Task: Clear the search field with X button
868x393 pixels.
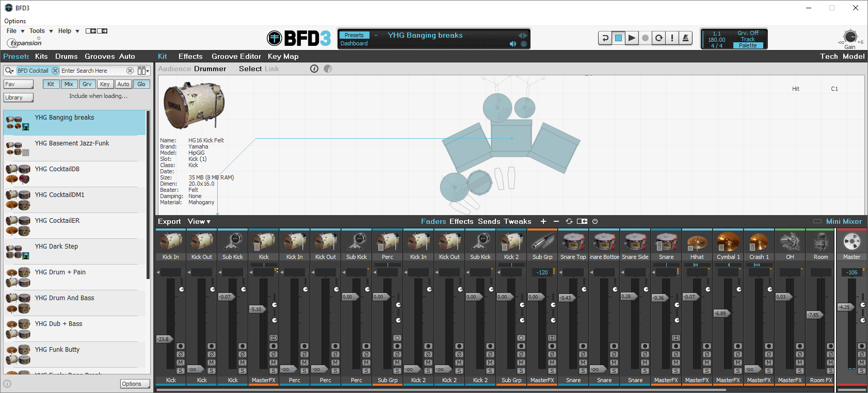Action: tap(130, 71)
